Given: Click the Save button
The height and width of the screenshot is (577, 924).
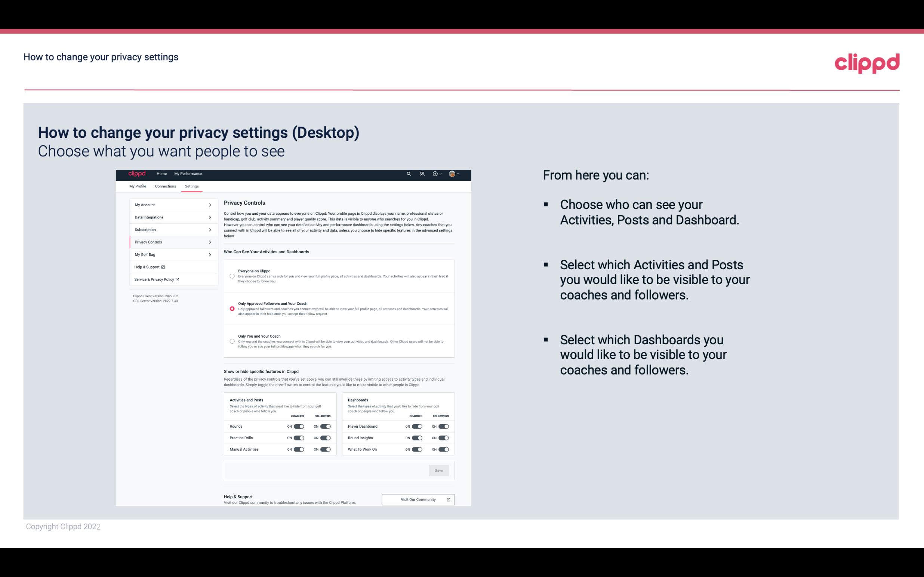Looking at the screenshot, I should coord(439,471).
